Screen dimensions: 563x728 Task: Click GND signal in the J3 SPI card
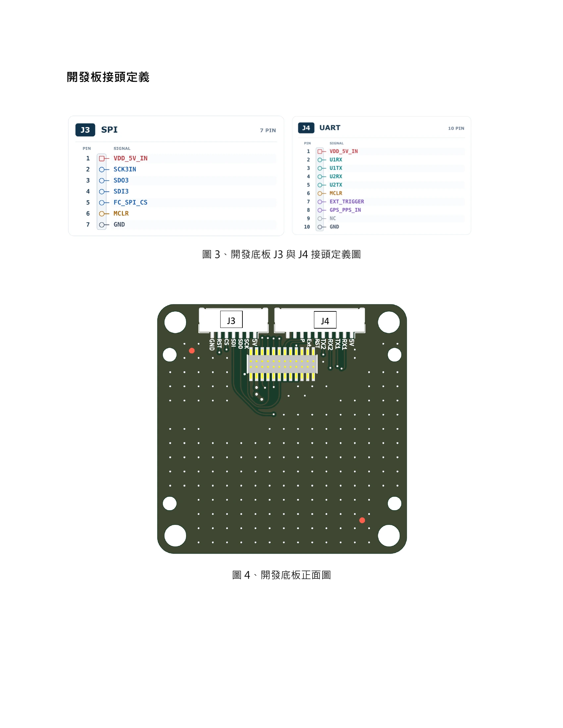click(119, 224)
